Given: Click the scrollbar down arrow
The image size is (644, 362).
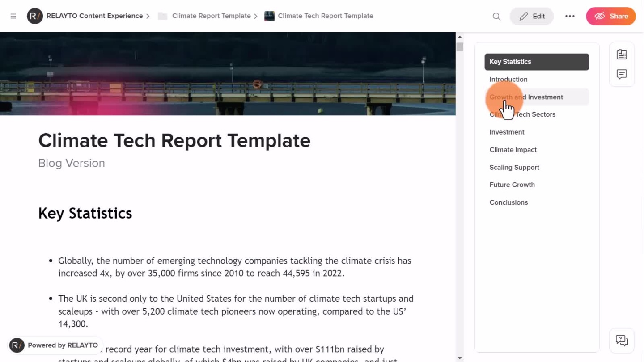Looking at the screenshot, I should 460,358.
